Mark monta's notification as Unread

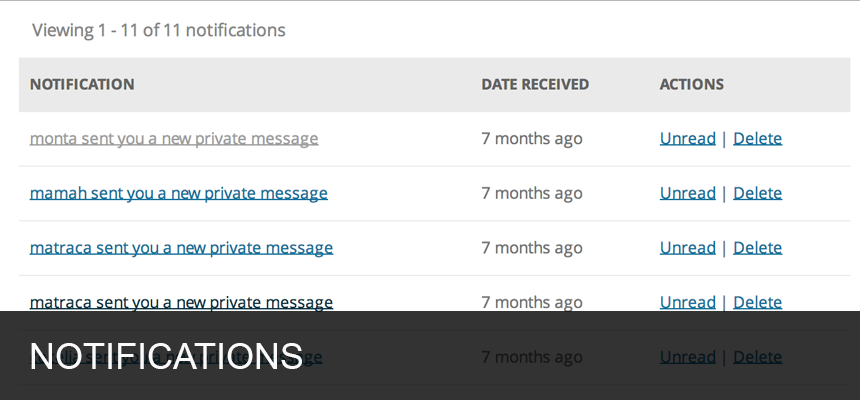pos(688,139)
